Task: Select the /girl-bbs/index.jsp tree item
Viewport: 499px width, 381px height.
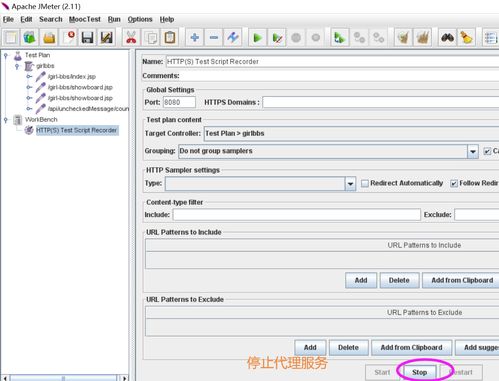Action: [72, 77]
